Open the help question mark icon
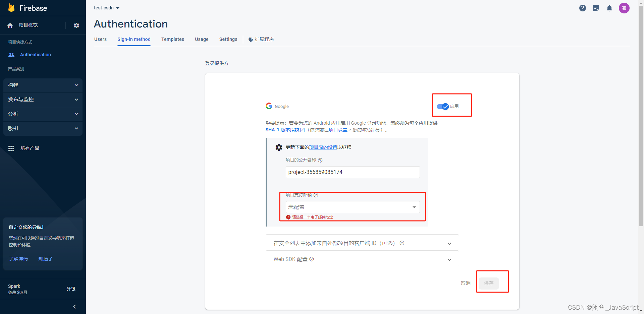The height and width of the screenshot is (314, 644). (x=583, y=8)
